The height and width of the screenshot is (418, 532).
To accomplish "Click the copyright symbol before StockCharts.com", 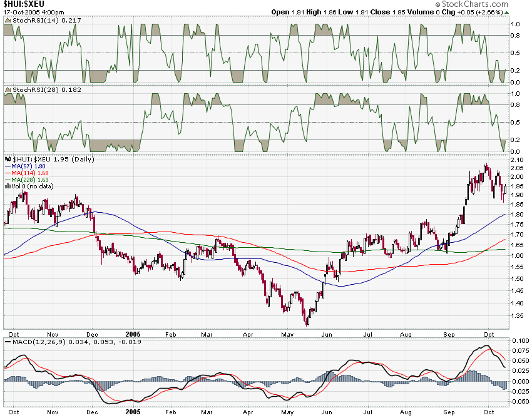I will click(436, 4).
